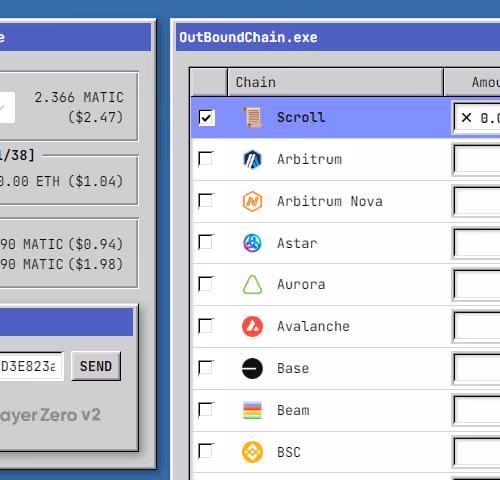Viewport: 500px width, 480px height.
Task: Tick the Avalanche checkbox
Action: 206,326
